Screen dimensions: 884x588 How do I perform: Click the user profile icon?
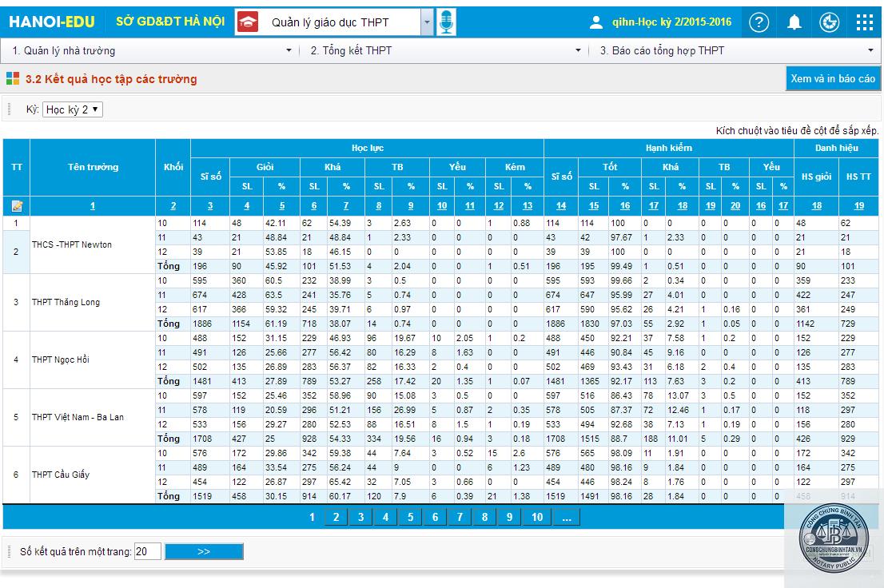[596, 22]
